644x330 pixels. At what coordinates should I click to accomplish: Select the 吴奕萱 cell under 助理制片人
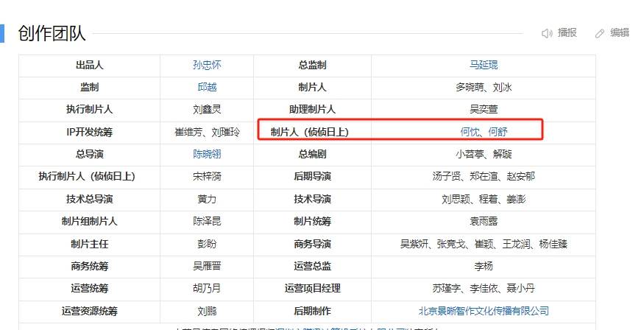484,109
